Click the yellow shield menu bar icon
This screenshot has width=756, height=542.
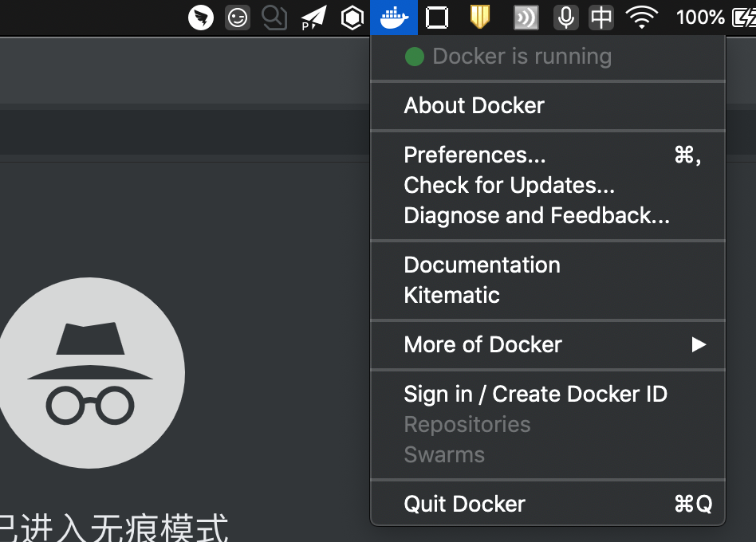[x=479, y=17]
